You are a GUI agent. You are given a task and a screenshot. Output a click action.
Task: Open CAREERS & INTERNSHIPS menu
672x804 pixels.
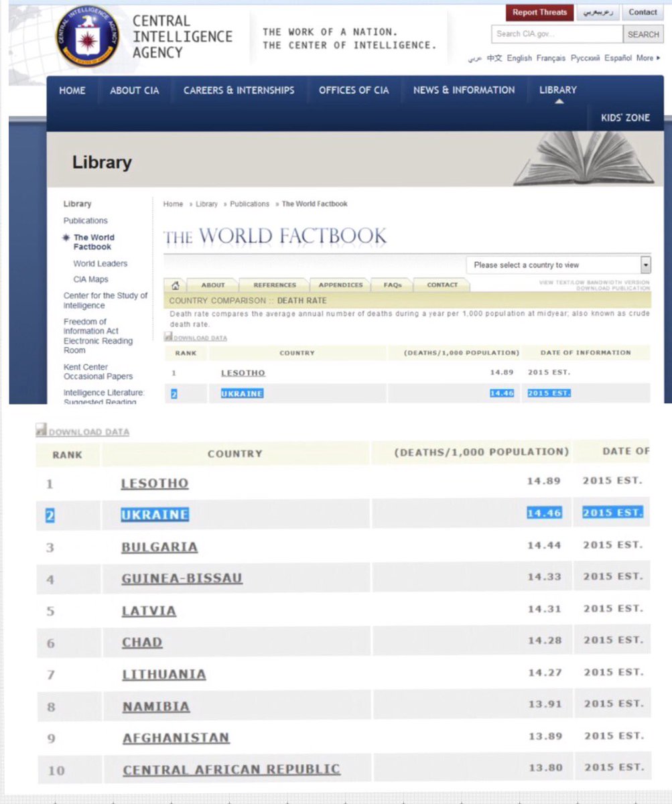pyautogui.click(x=239, y=90)
